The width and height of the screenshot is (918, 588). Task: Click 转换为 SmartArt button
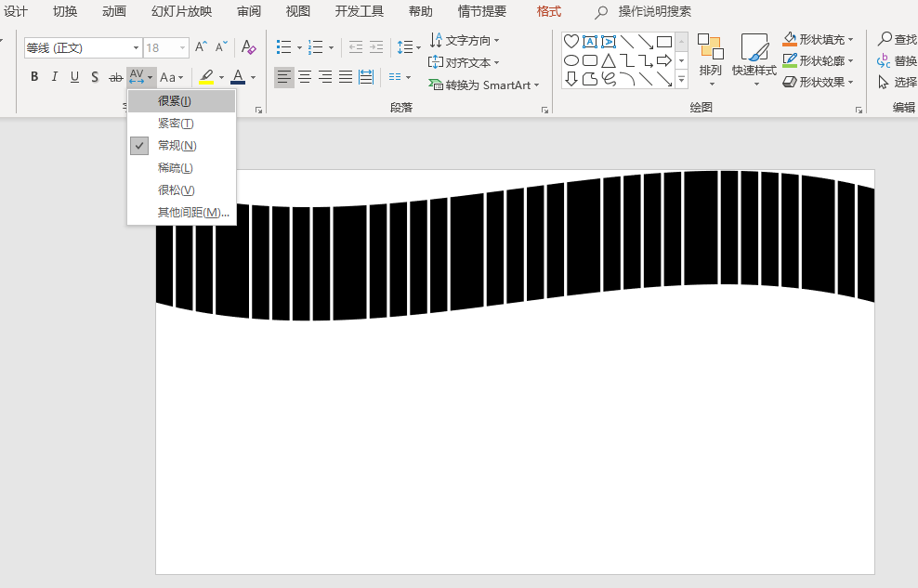point(483,85)
